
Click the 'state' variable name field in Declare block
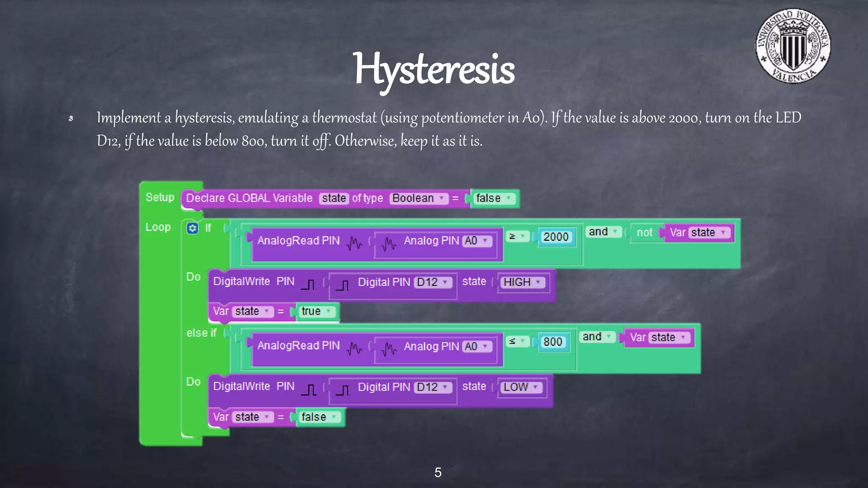tap(334, 198)
